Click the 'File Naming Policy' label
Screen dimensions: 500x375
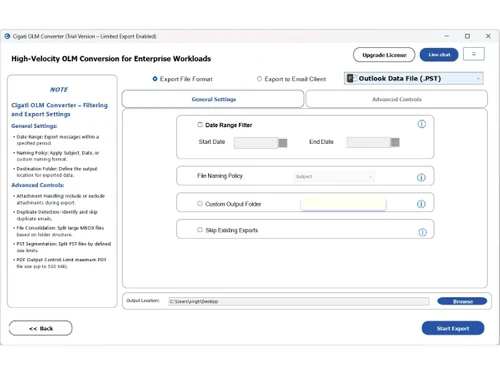(220, 176)
